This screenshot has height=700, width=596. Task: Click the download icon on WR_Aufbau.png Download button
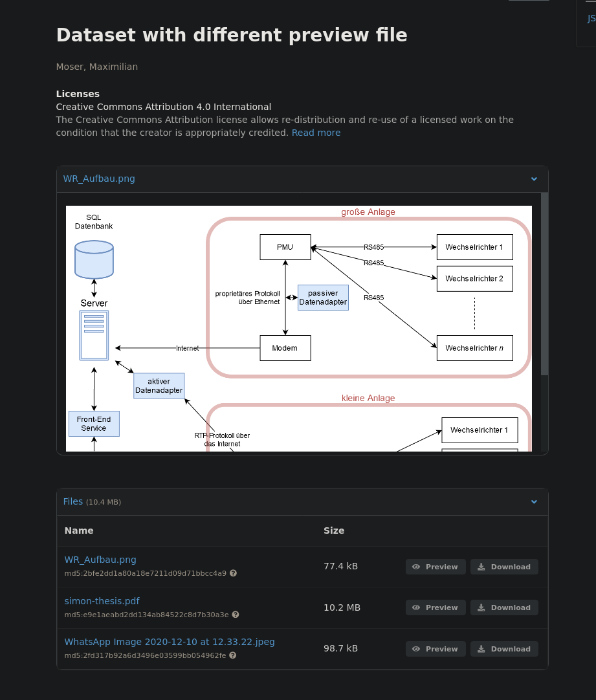(x=481, y=566)
